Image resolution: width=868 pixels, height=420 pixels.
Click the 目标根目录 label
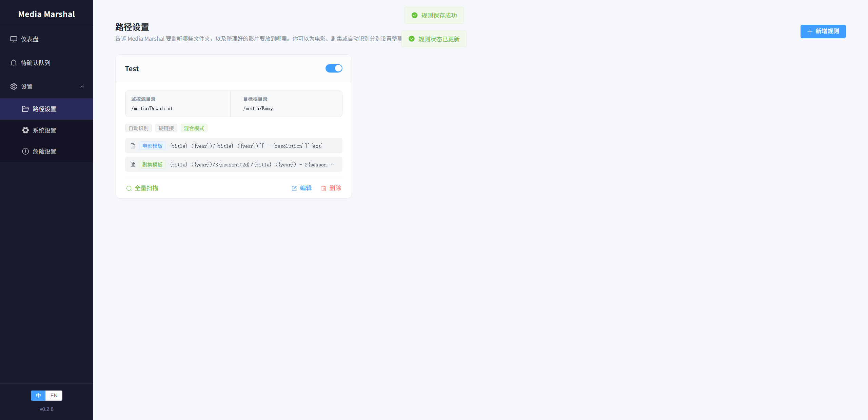(255, 99)
